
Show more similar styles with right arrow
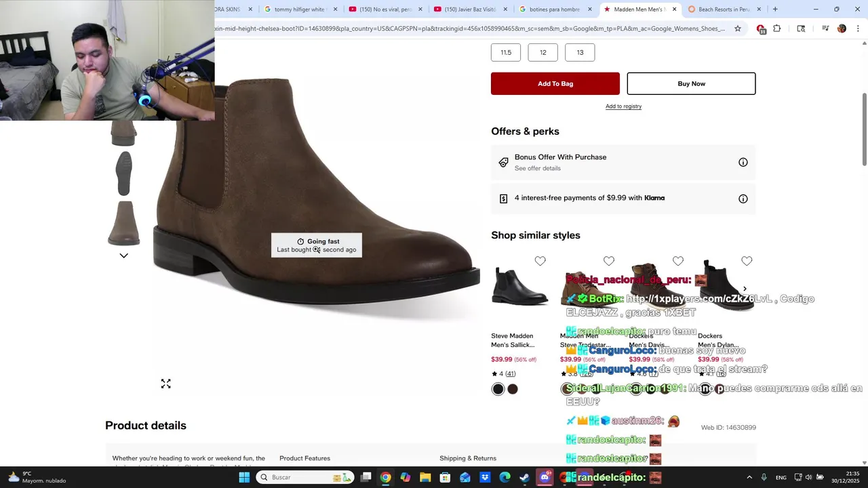coord(745,289)
